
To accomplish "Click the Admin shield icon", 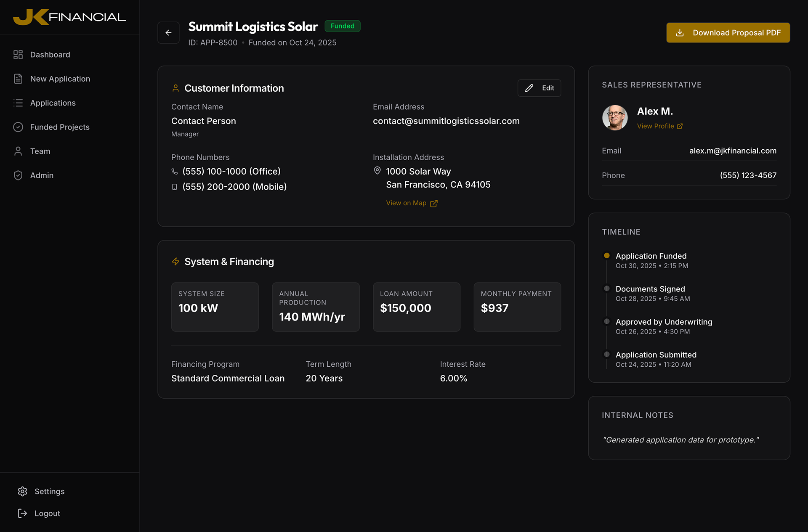I will tap(18, 175).
